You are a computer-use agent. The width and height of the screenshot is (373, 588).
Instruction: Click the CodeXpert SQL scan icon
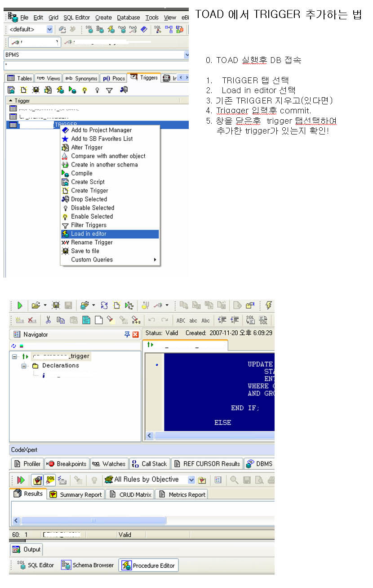50,480
